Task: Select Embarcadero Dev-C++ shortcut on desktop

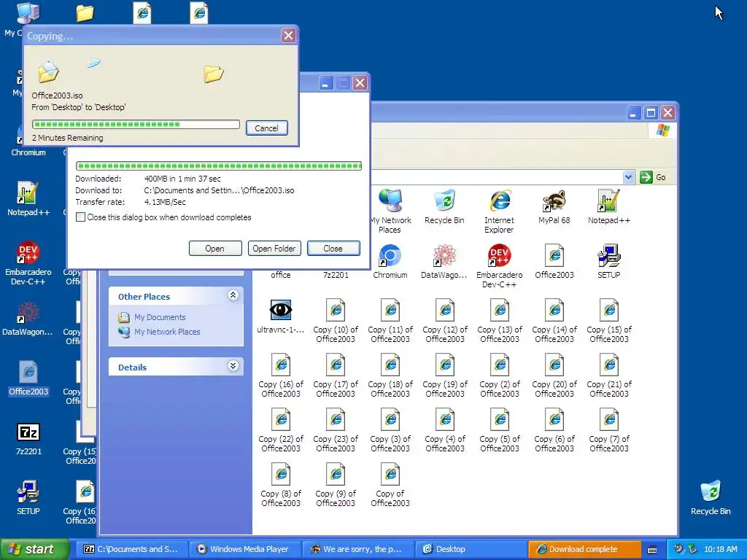Action: 28,263
